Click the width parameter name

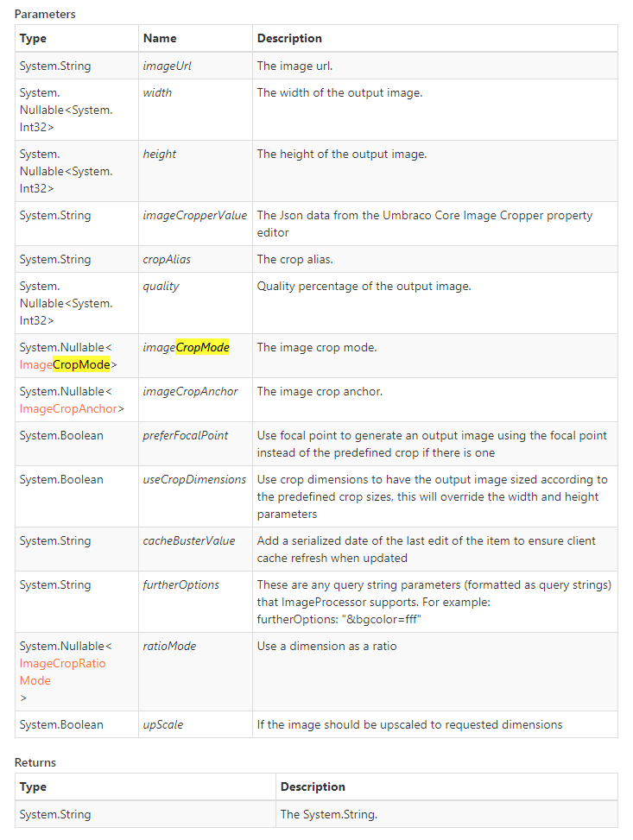(157, 92)
